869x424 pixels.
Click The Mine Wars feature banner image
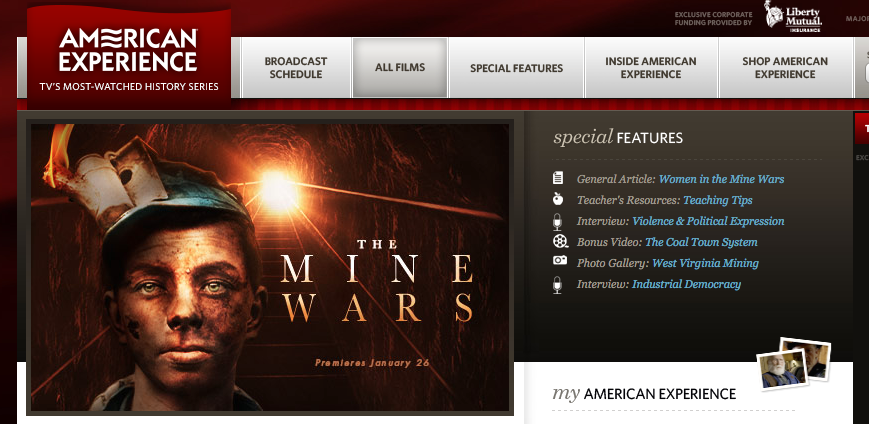pyautogui.click(x=270, y=267)
